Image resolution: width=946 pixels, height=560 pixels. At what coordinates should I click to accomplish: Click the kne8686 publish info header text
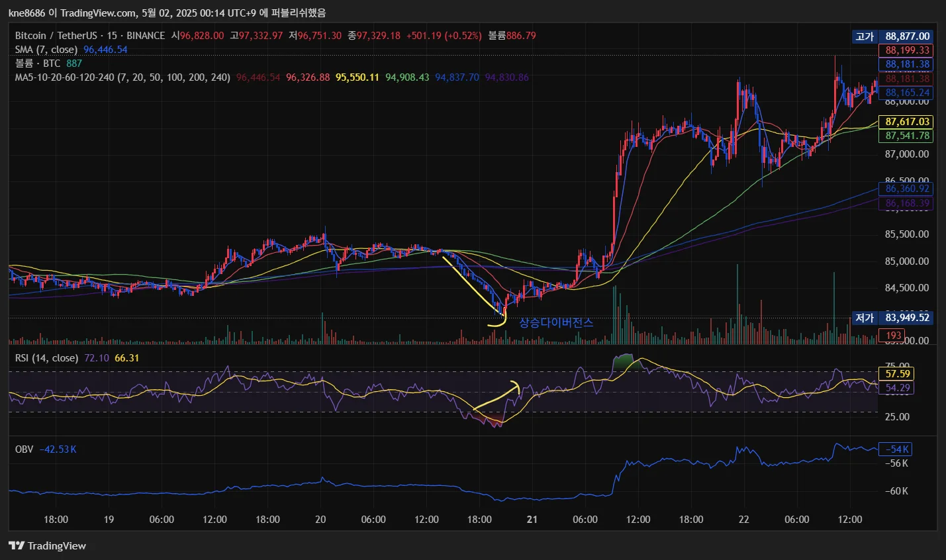[167, 13]
